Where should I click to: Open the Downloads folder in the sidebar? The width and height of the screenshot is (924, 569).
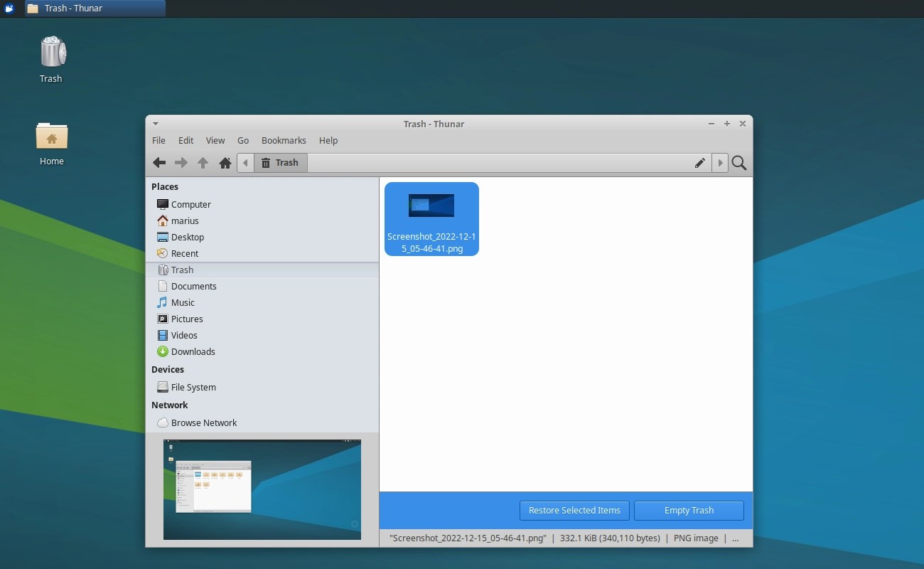pos(262,351)
